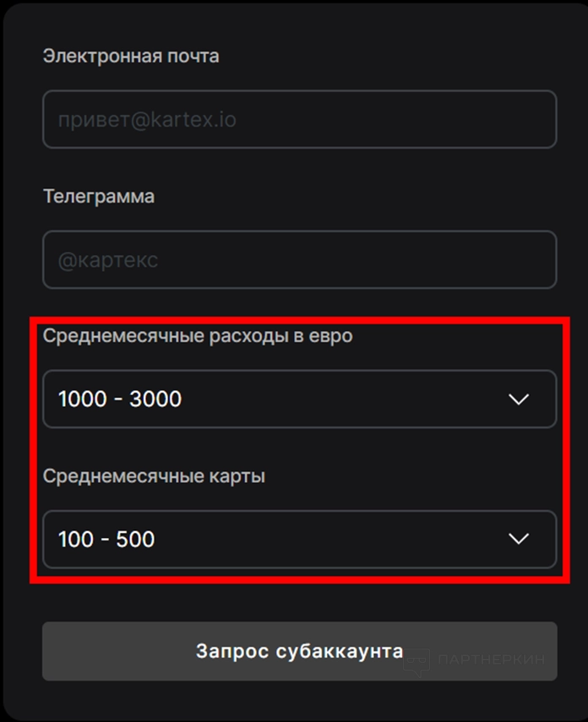
Task: Click the привет@kartex.io placeholder text
Action: (x=147, y=119)
